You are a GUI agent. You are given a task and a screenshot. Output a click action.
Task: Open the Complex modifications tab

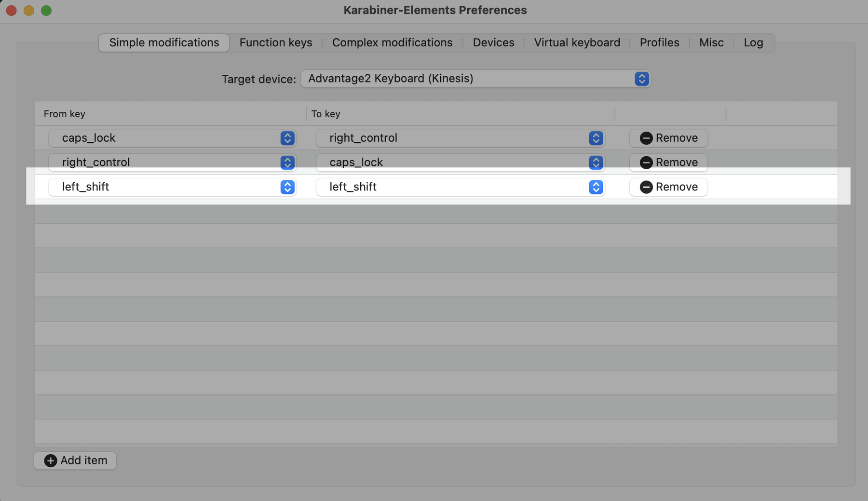392,42
